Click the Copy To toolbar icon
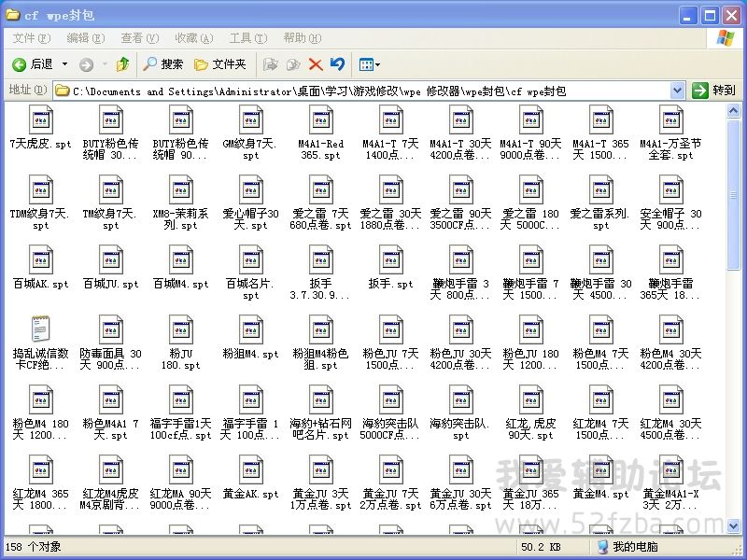Image resolution: width=747 pixels, height=560 pixels. (x=293, y=64)
